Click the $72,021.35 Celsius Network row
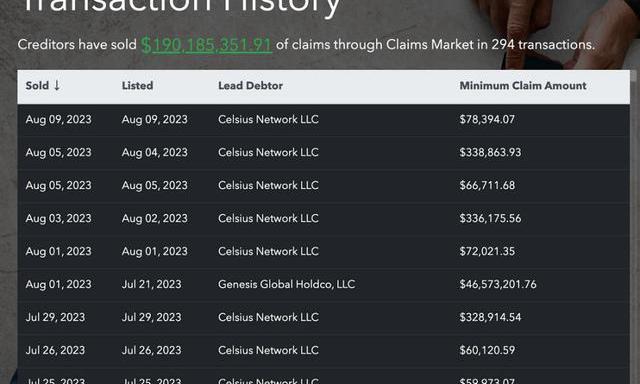This screenshot has height=384, width=640. 323,251
